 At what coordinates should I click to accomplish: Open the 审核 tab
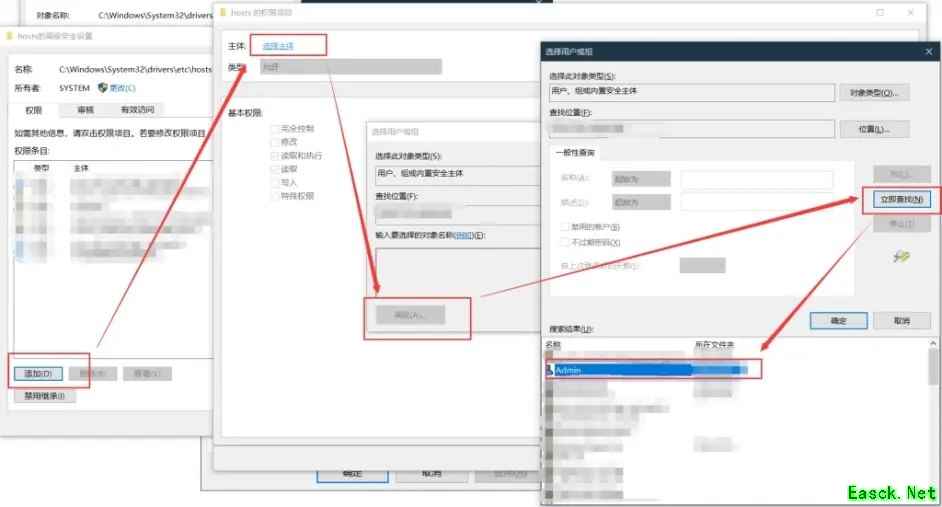coord(85,110)
